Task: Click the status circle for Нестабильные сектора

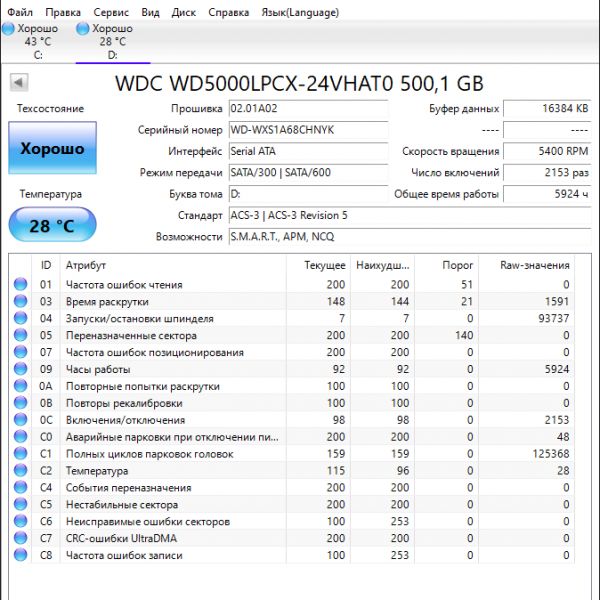Action: [x=20, y=505]
